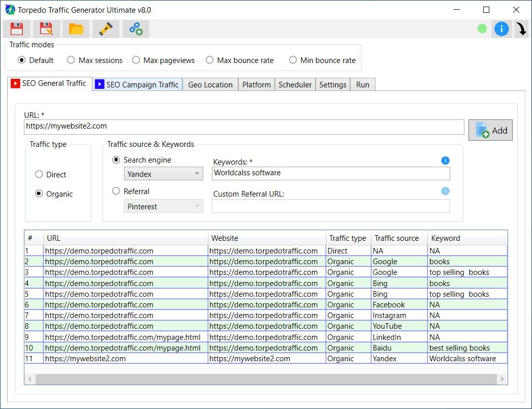Click the URL column header
This screenshot has height=409, width=532.
126,238
